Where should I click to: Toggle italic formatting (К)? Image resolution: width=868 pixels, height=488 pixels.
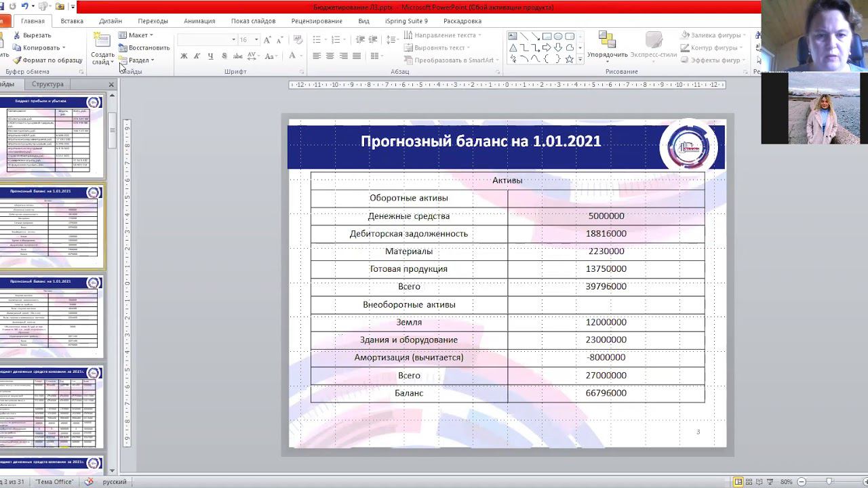pyautogui.click(x=197, y=56)
